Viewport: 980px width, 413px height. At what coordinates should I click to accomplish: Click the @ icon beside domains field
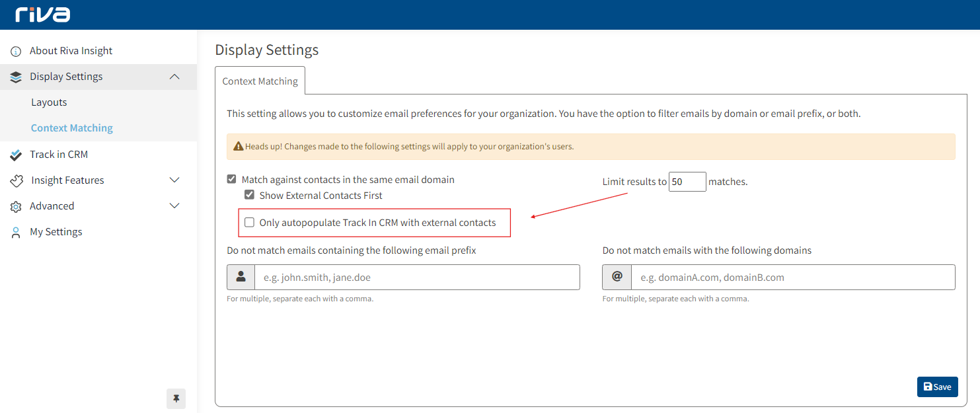(x=617, y=277)
